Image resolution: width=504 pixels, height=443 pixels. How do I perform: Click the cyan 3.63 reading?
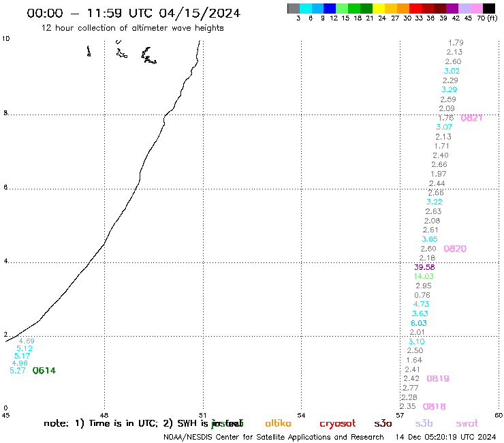(x=420, y=314)
